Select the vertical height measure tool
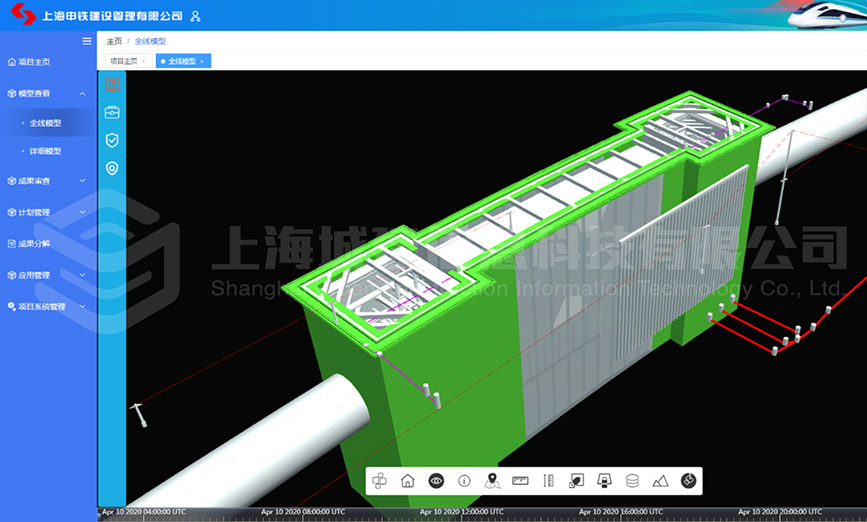Screen dimensions: 867x522 pos(549,481)
